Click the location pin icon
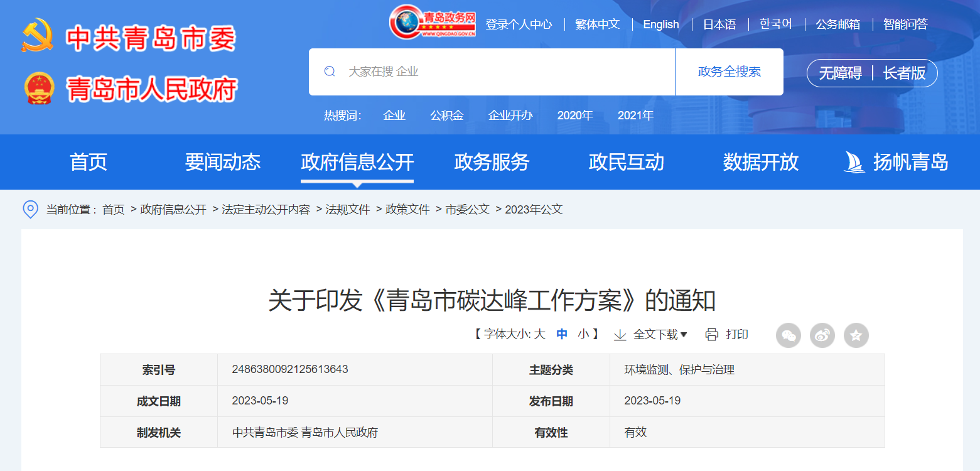 tap(30, 209)
